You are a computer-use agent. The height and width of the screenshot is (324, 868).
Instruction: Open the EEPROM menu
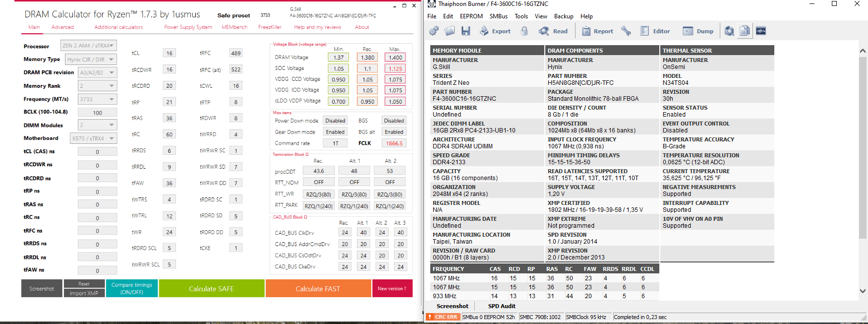coord(471,16)
